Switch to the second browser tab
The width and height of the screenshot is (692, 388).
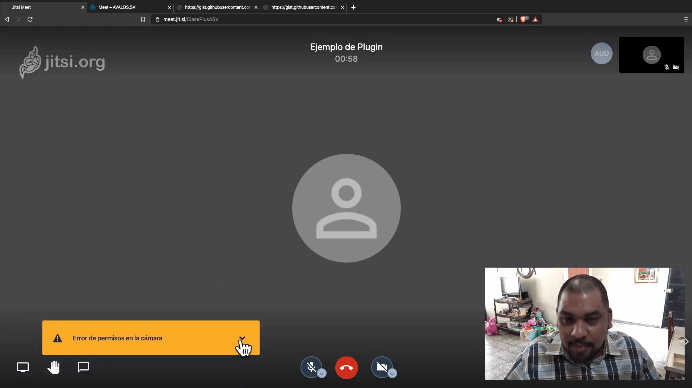coord(130,7)
